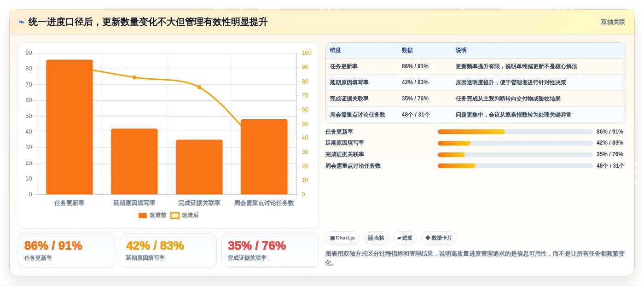The height and width of the screenshot is (286, 644).
Task: Click the orange 改造前 legend swatch
Action: click(143, 215)
